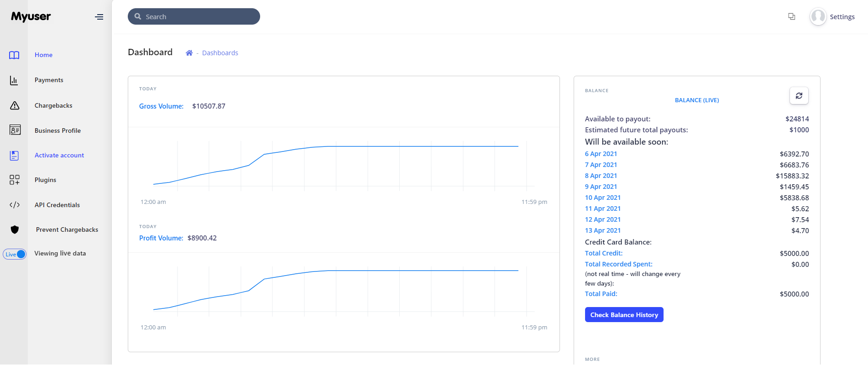
Task: Click the Prevent Chargebacks shield icon
Action: click(15, 229)
